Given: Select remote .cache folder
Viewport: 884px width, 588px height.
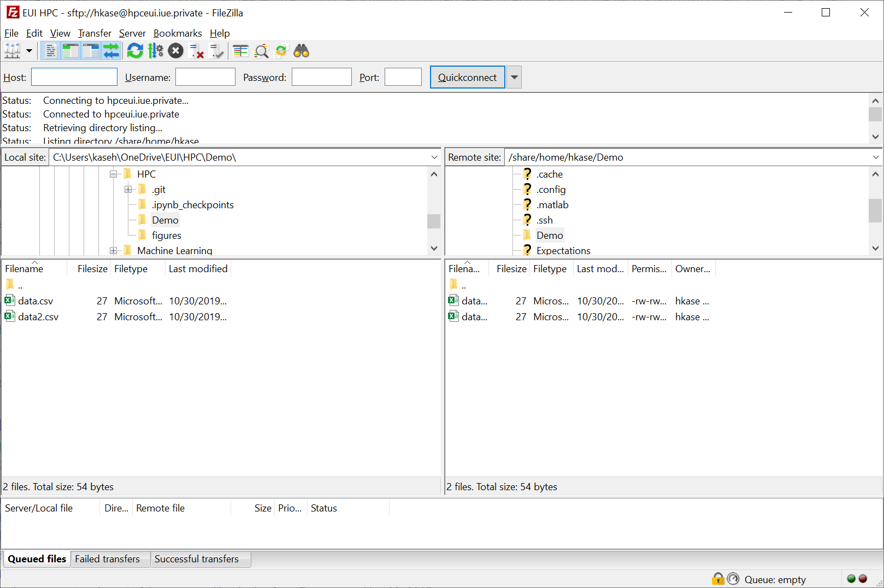Looking at the screenshot, I should point(549,174).
